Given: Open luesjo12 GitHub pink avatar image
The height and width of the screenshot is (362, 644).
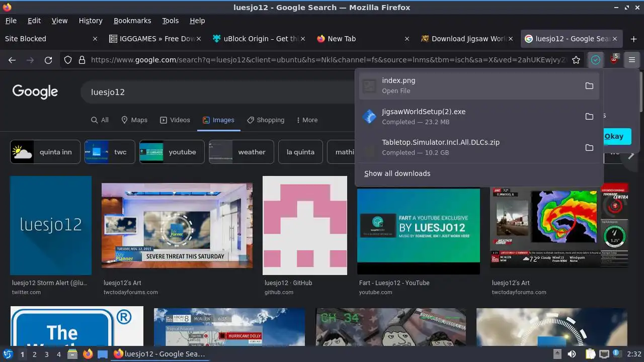Looking at the screenshot, I should click(x=305, y=225).
